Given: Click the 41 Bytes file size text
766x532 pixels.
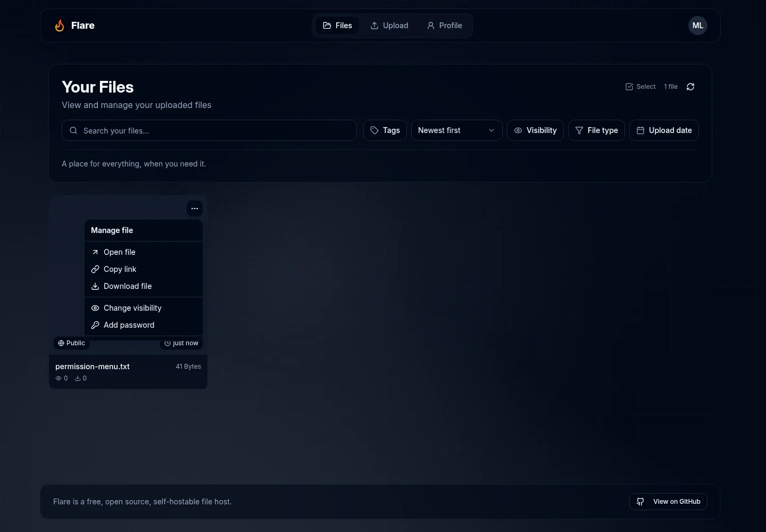Looking at the screenshot, I should coord(188,367).
